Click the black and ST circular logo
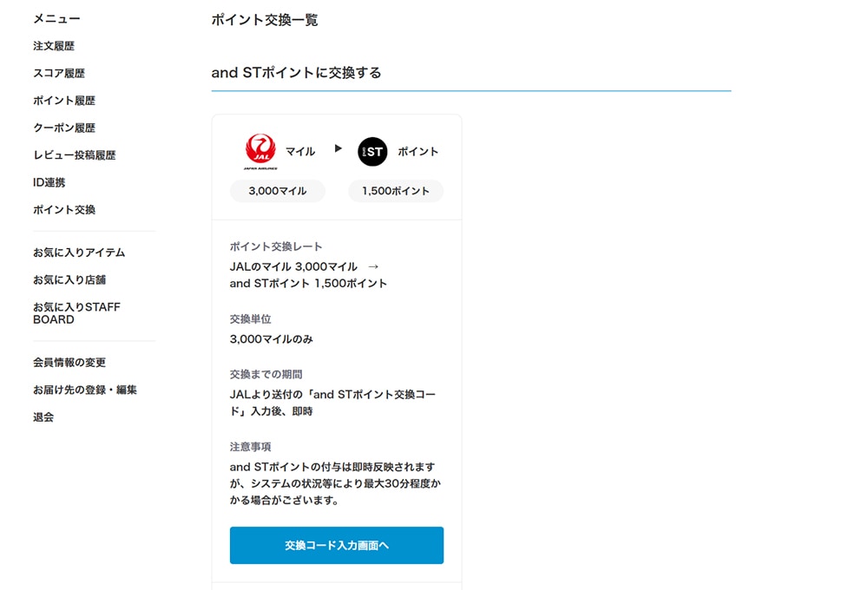The image size is (868, 590). point(372,152)
